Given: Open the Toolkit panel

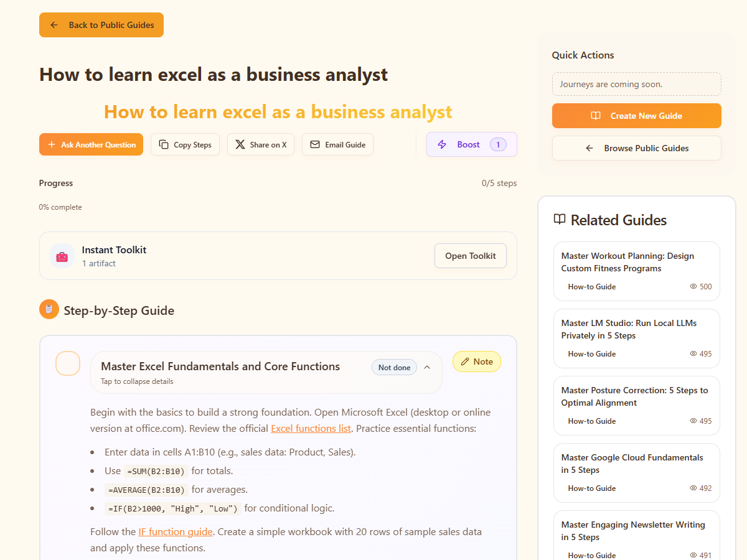Looking at the screenshot, I should click(x=470, y=256).
